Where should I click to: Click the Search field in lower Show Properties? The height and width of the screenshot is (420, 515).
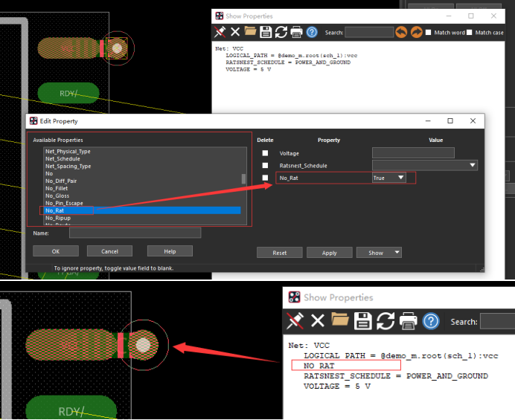(497, 321)
